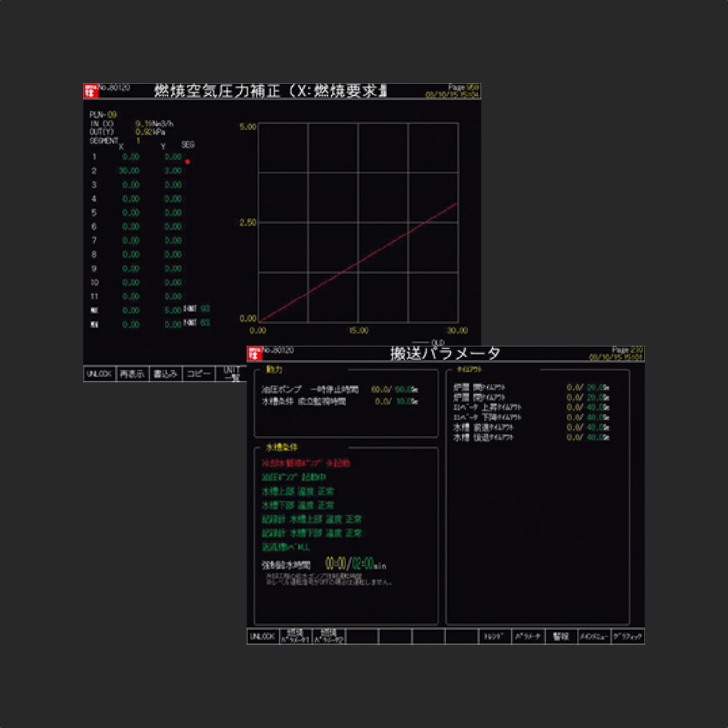The image size is (728, 728).
Task: Select the 強制給水時間 set value 02:00
Action: tap(363, 564)
